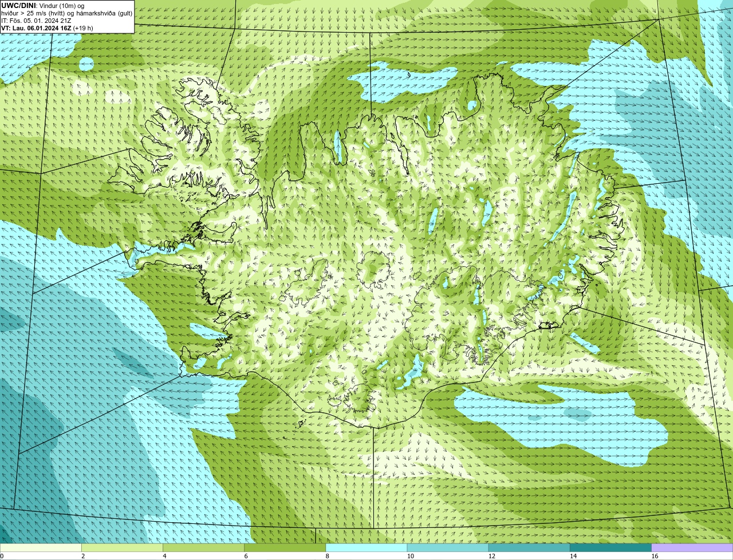This screenshot has width=733, height=560.
Task: Click the pale yellow 0–2 m/s legend swatch
Action: point(41,547)
